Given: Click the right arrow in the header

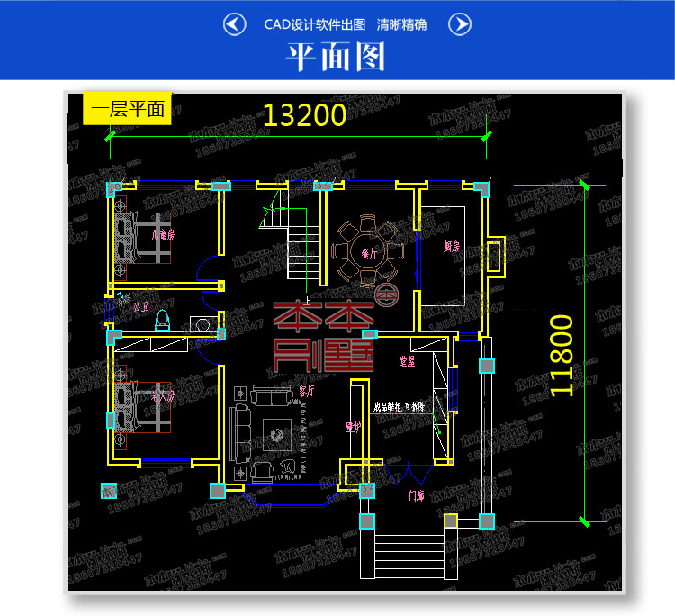Looking at the screenshot, I should pyautogui.click(x=460, y=24).
